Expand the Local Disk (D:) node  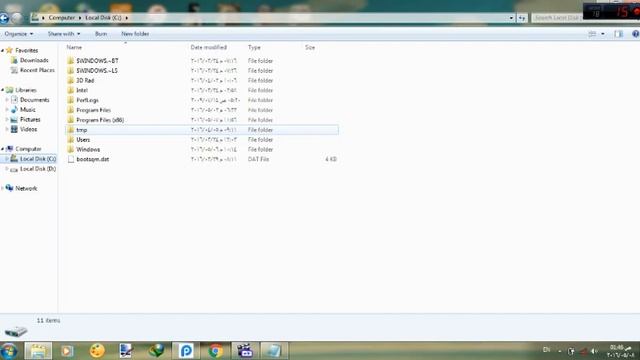point(7,169)
